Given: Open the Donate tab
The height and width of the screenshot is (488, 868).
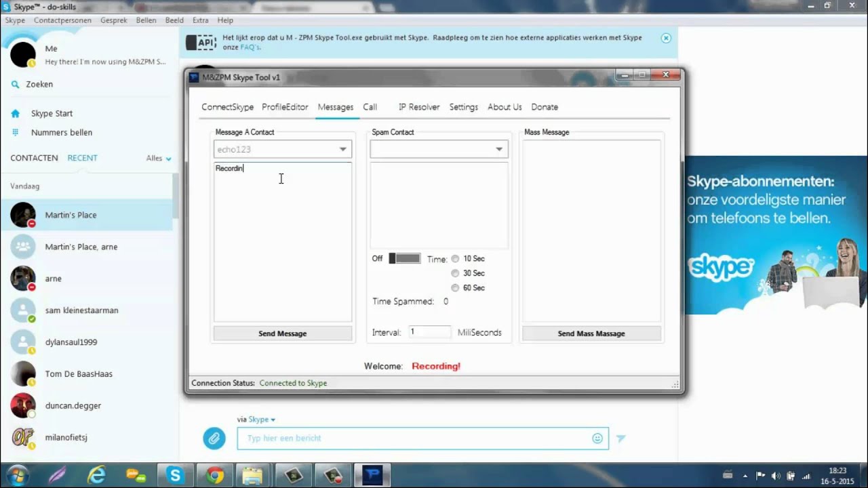Looking at the screenshot, I should tap(545, 107).
